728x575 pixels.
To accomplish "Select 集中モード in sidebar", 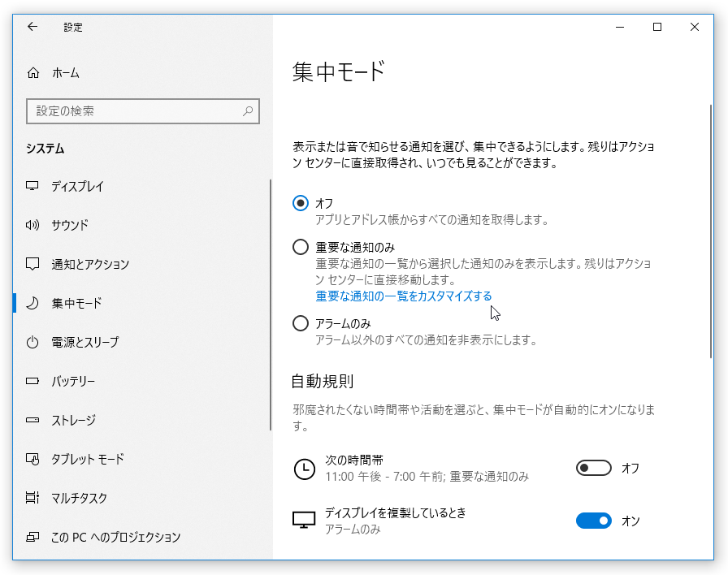I will (141, 303).
